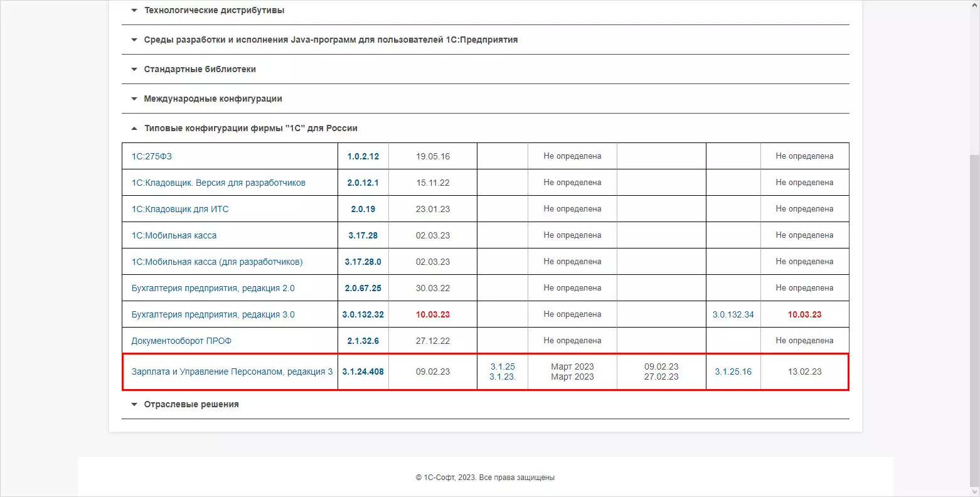980x497 pixels.
Task: Click the date 19.05.16
Action: point(433,156)
